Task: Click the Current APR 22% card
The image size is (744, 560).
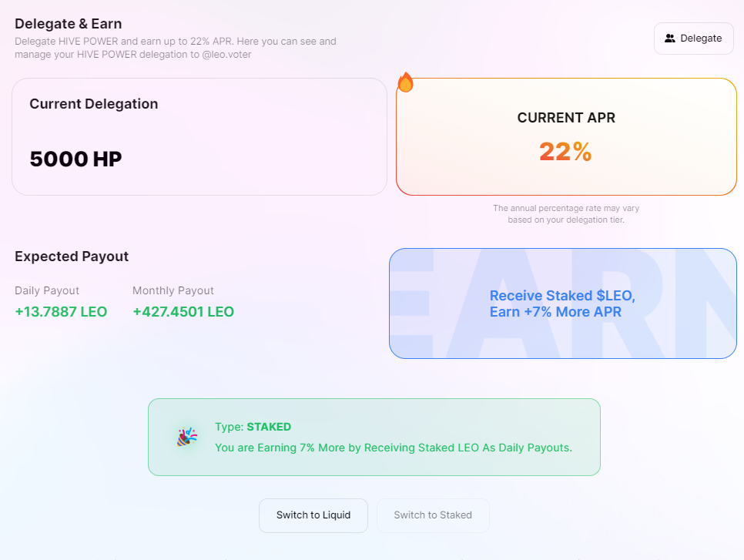Action: click(566, 136)
